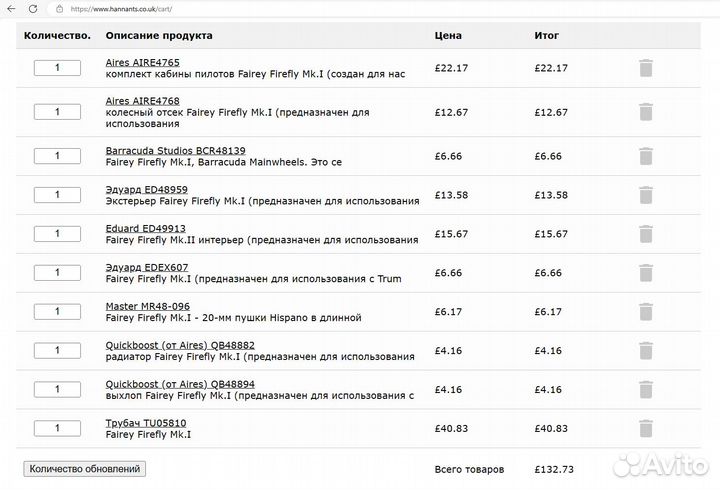Open the Master MR48-096 product link
Image resolution: width=720 pixels, height=490 pixels.
pyautogui.click(x=147, y=306)
